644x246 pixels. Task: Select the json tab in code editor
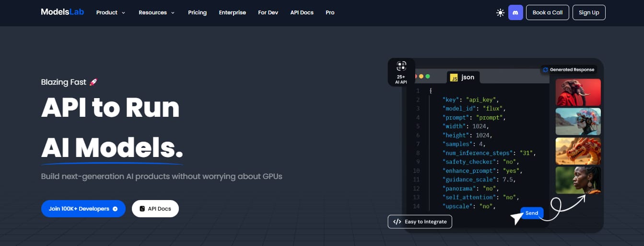point(462,77)
